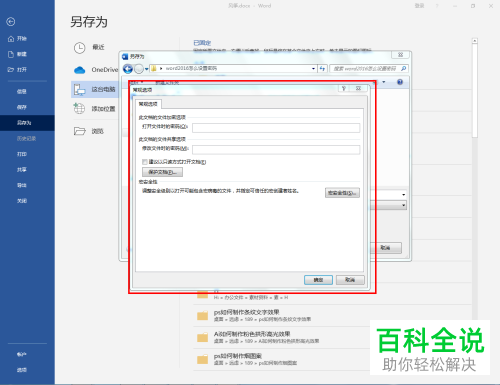Choose 打开 in the blue sidebar
The height and width of the screenshot is (385, 500).
pos(17,70)
